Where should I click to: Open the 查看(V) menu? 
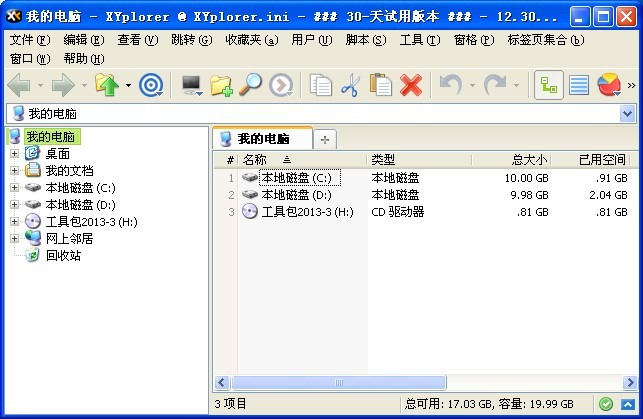138,40
